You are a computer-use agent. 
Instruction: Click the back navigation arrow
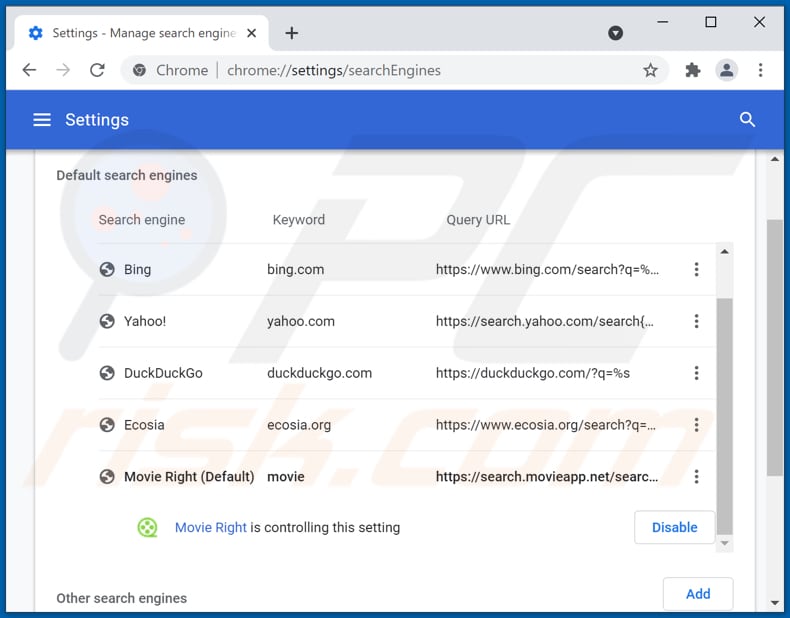point(30,70)
